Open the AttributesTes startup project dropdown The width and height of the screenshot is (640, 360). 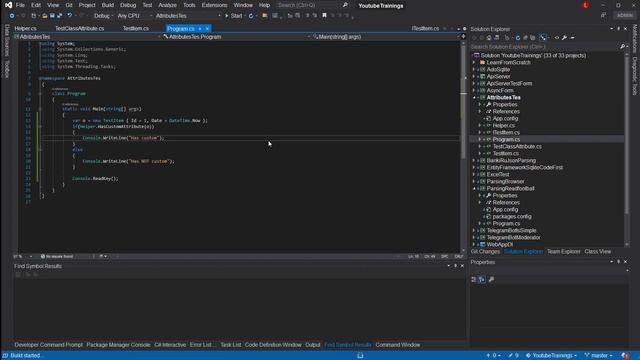click(x=188, y=16)
